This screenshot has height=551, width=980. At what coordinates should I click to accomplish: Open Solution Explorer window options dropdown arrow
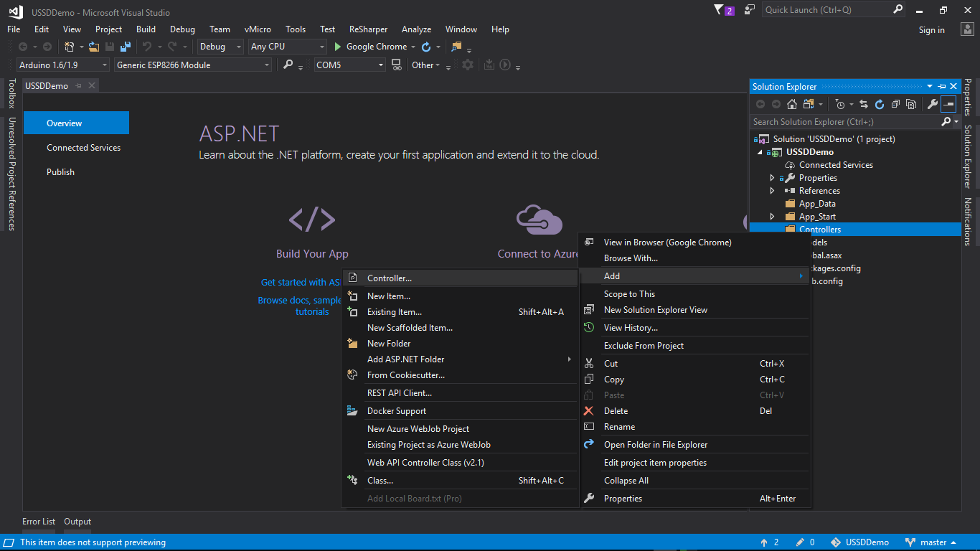(x=930, y=87)
